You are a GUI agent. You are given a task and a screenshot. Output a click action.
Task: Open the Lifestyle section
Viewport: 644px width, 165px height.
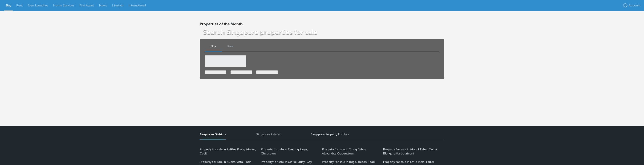(x=118, y=6)
